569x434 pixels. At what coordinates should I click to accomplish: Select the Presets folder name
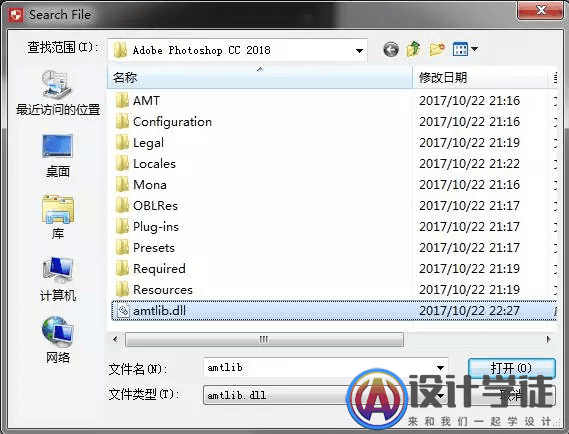pyautogui.click(x=154, y=248)
